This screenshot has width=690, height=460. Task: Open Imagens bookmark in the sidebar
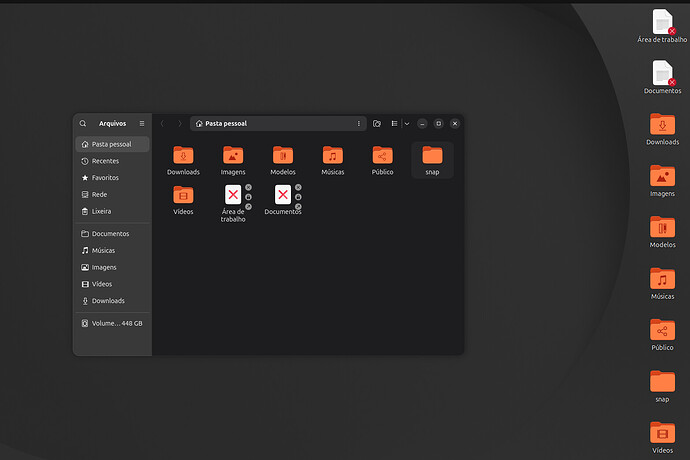click(x=113, y=267)
